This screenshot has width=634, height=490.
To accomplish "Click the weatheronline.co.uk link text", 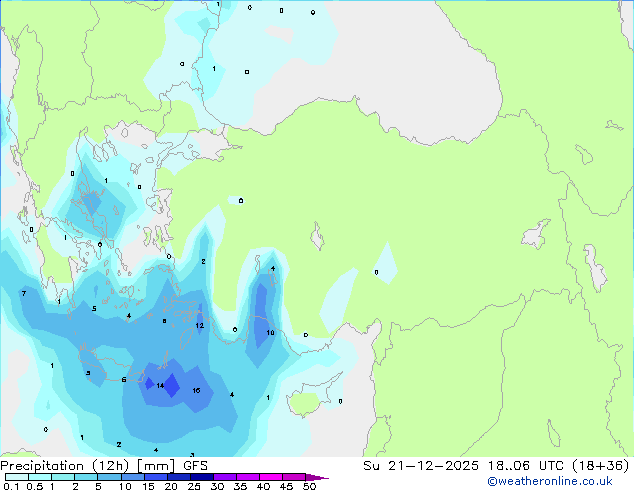I will 550,481.
